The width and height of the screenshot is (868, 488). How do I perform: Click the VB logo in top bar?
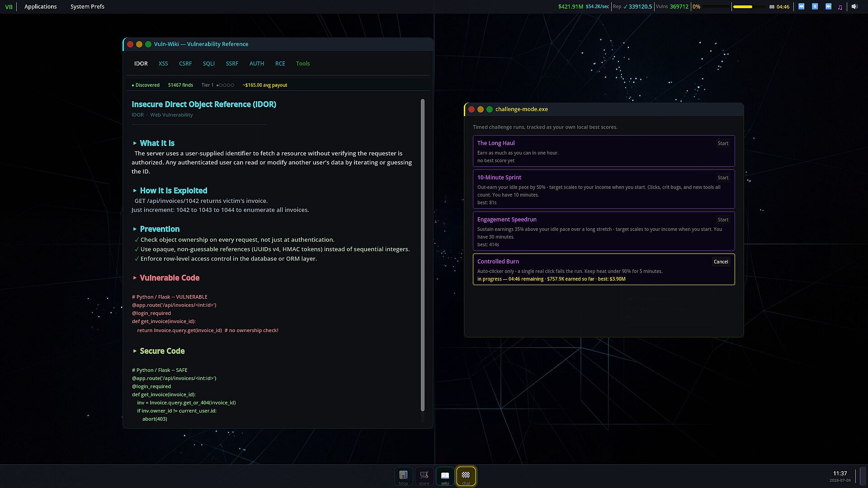point(9,7)
